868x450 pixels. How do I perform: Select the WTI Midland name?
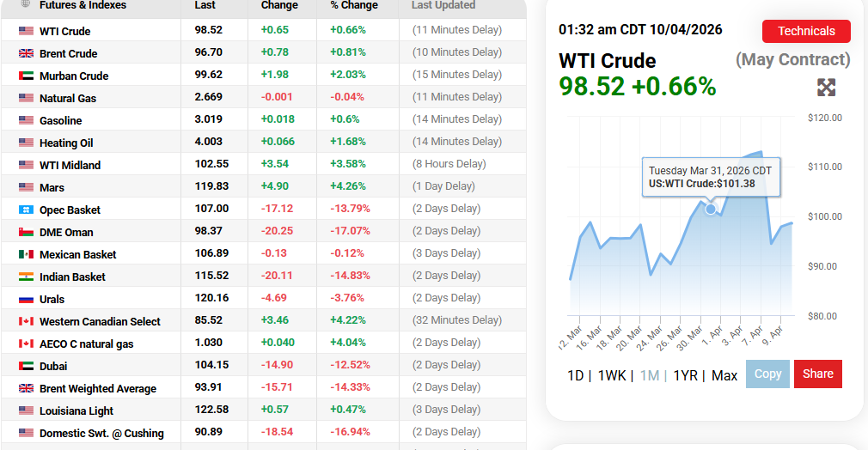(70, 165)
